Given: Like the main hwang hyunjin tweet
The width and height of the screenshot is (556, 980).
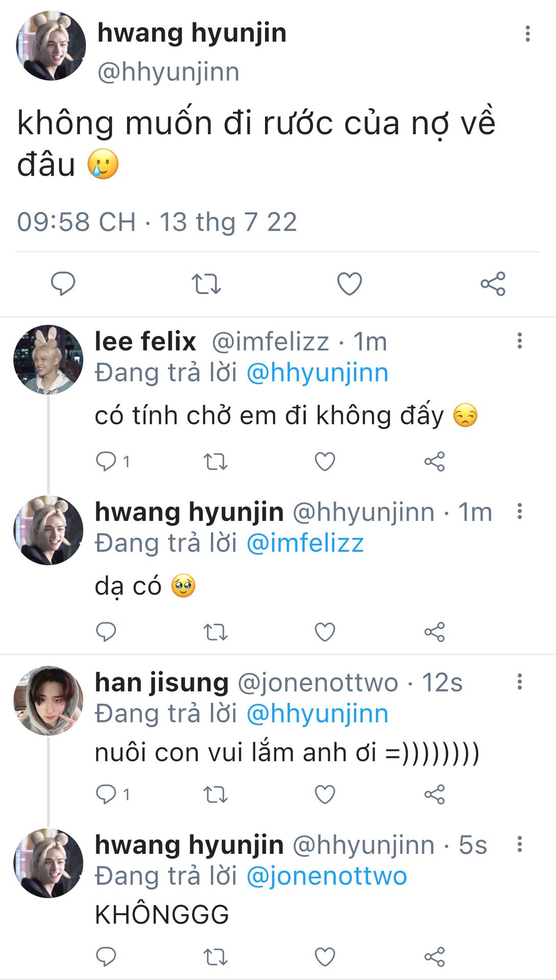Looking at the screenshot, I should pyautogui.click(x=350, y=284).
